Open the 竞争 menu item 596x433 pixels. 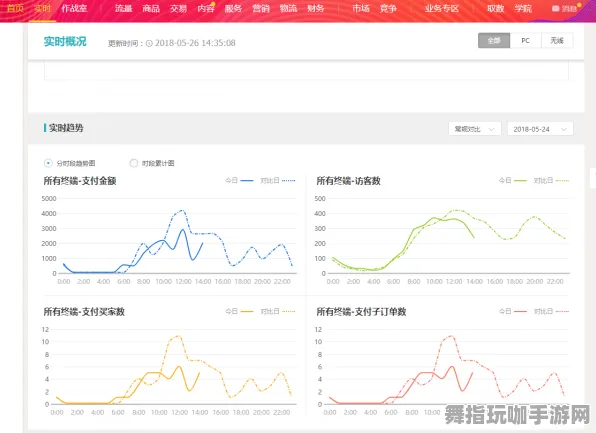(388, 8)
